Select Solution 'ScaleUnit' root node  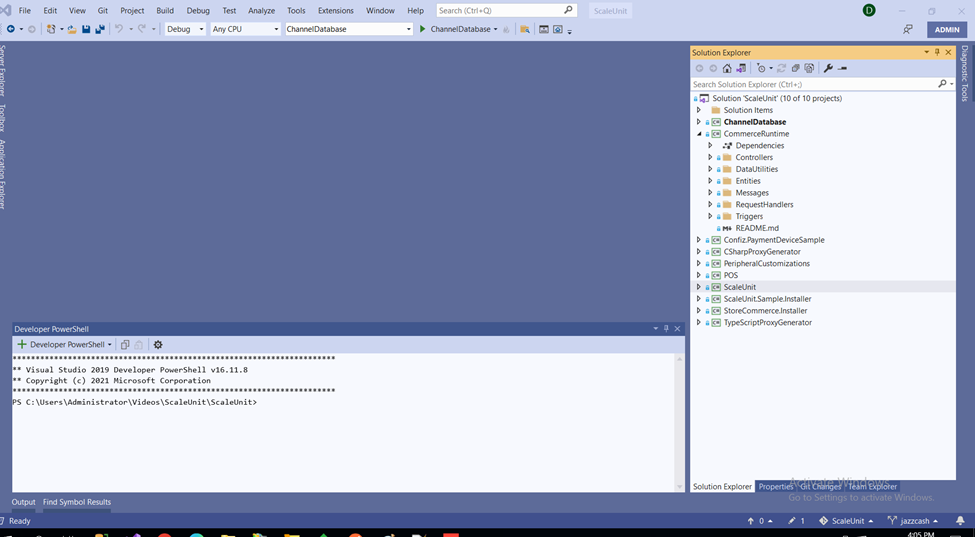[x=777, y=98]
